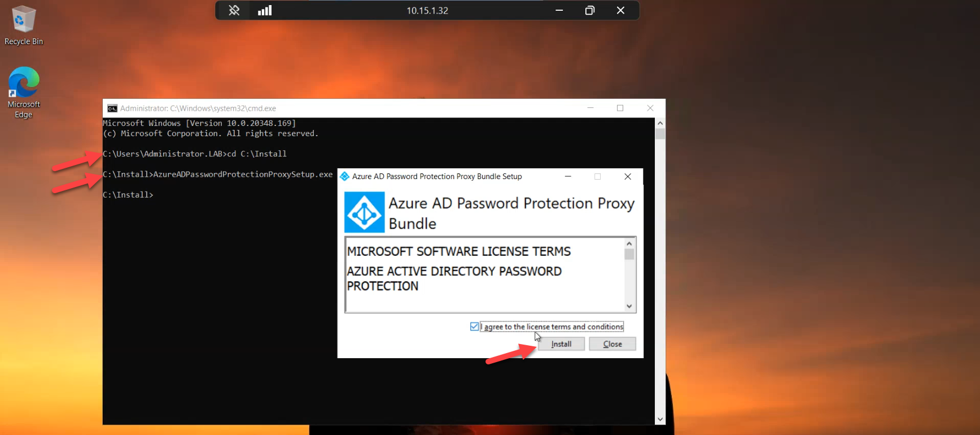The width and height of the screenshot is (980, 435).
Task: Click the Install button
Action: (561, 344)
